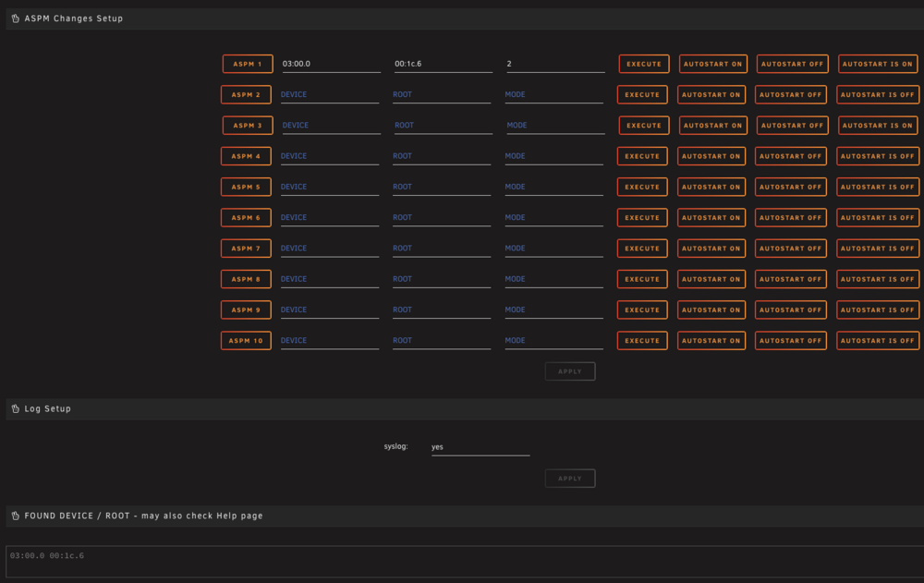Click the ASPM 2 button
Viewport: 924px width, 583px height.
(246, 94)
